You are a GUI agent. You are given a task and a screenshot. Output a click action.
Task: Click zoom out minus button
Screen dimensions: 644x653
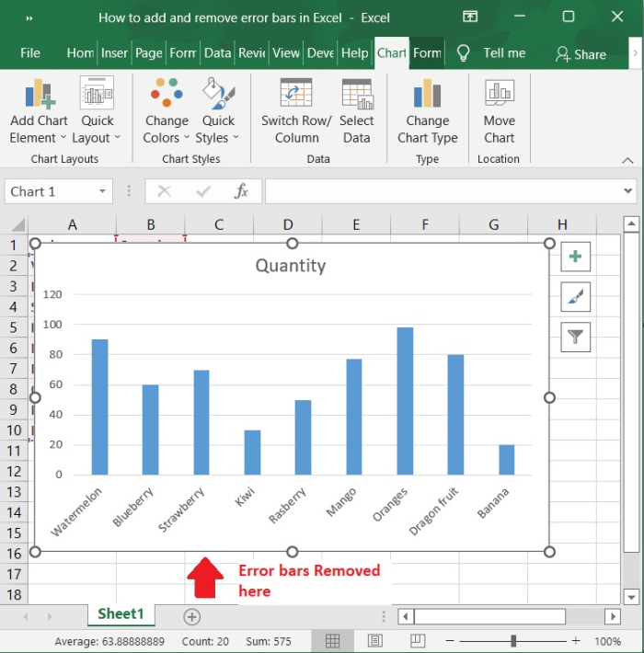point(450,641)
